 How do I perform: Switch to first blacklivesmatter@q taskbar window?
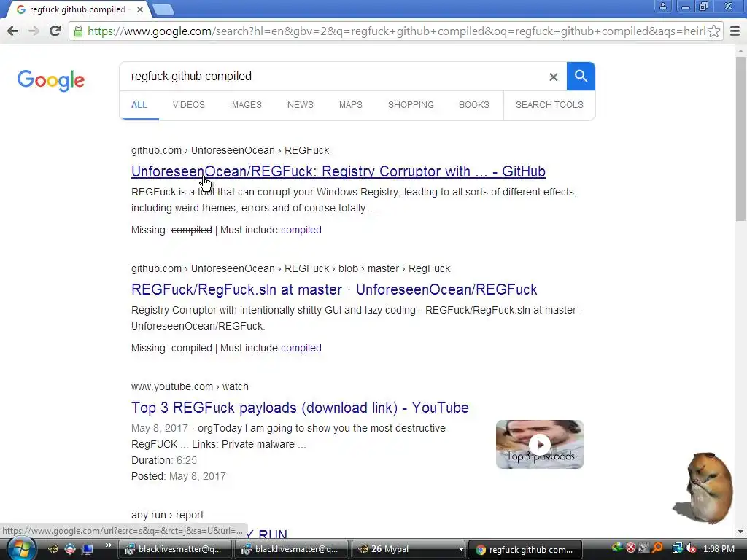pyautogui.click(x=174, y=549)
